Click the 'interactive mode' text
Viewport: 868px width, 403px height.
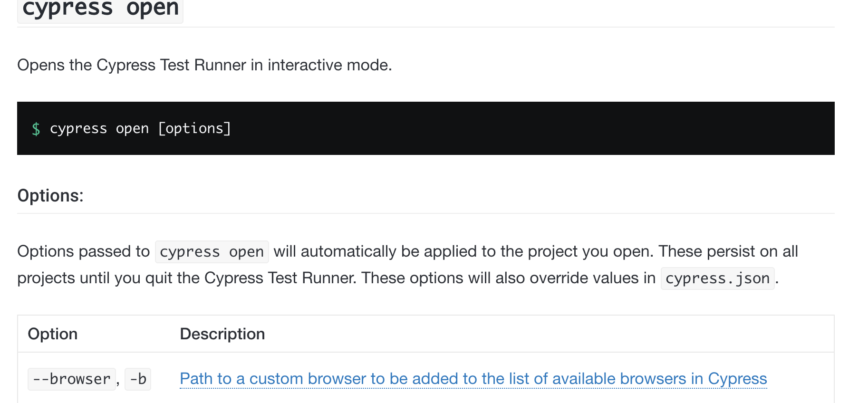[x=329, y=65]
